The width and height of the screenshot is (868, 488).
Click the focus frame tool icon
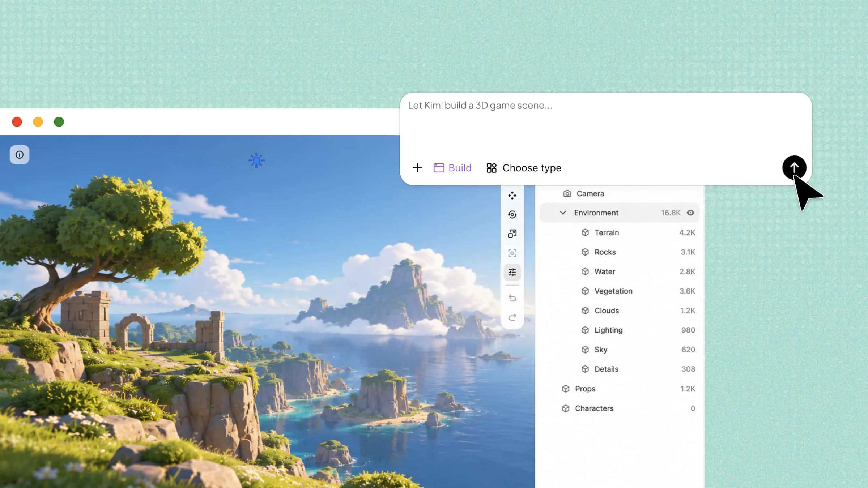click(512, 253)
